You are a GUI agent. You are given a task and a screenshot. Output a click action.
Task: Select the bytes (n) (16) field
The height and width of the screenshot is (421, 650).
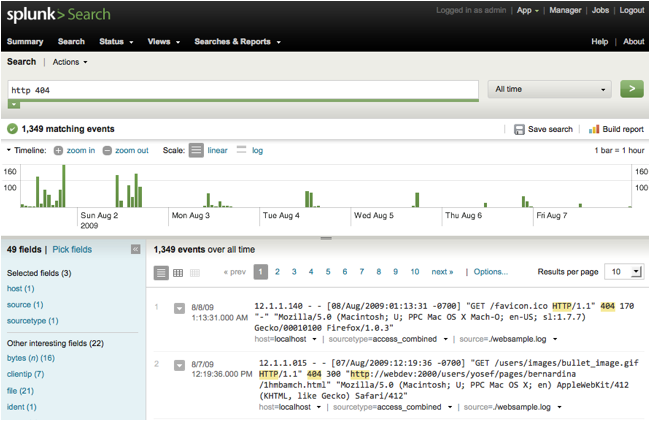pyautogui.click(x=31, y=358)
